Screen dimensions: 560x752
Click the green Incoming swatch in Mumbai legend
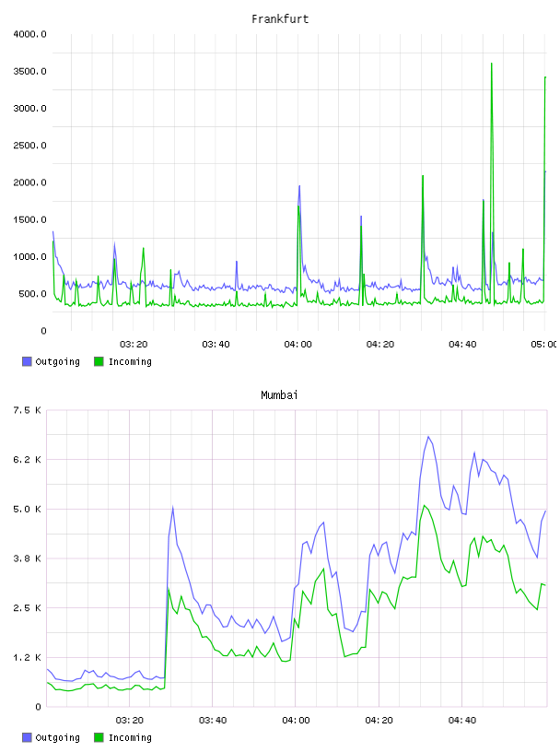[x=99, y=737]
